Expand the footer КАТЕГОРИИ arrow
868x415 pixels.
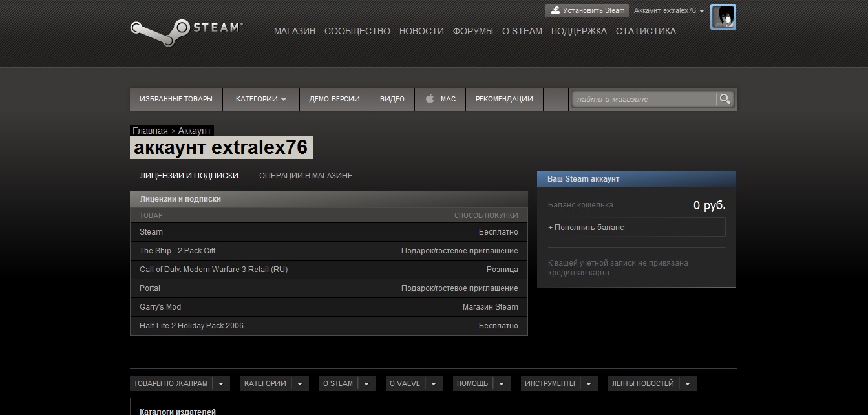pos(300,383)
